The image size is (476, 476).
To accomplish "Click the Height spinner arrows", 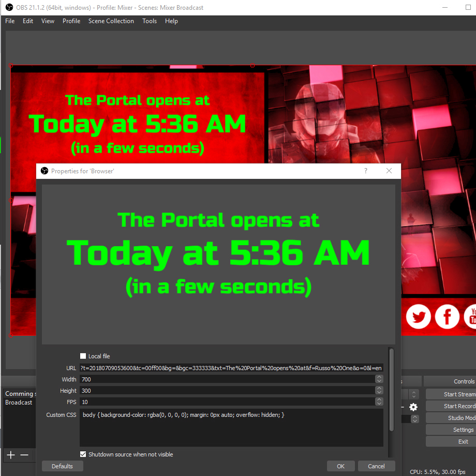I will pyautogui.click(x=379, y=391).
